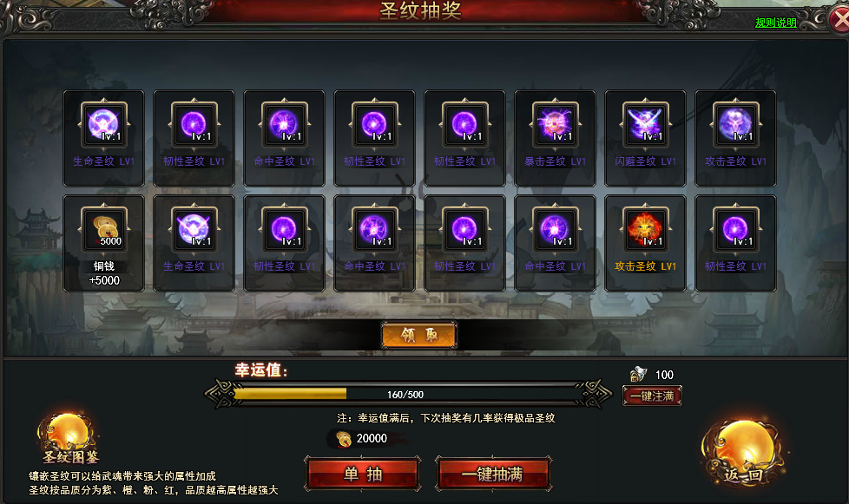
Task: Click the top-row 生命圣纹 LV1 rune
Action: (x=104, y=124)
